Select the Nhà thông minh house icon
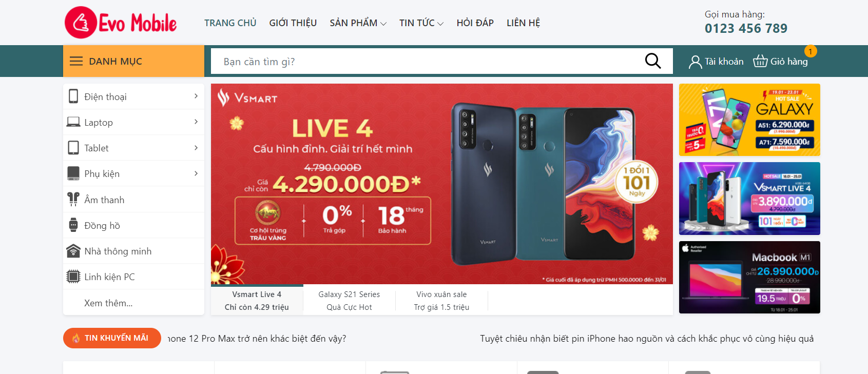 pyautogui.click(x=73, y=251)
